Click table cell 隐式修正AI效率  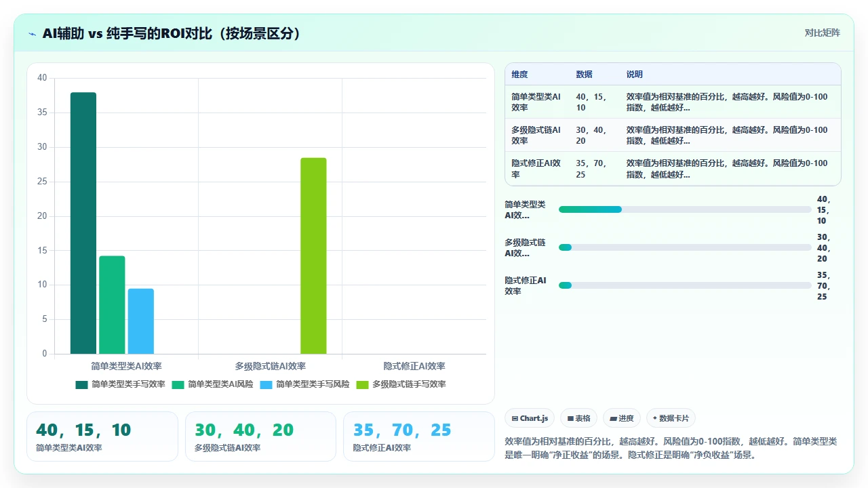click(x=536, y=169)
